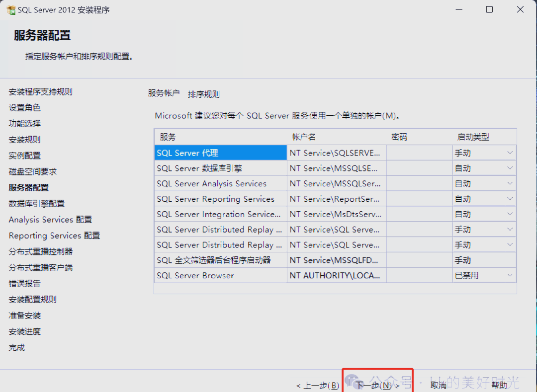Click 安装配置规则 step in sidebar
The image size is (537, 392).
pos(32,300)
